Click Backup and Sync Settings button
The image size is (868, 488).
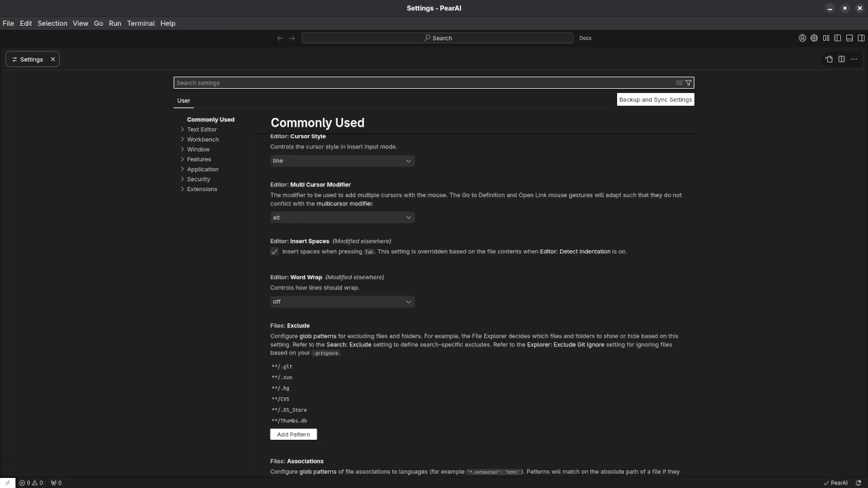coord(655,100)
